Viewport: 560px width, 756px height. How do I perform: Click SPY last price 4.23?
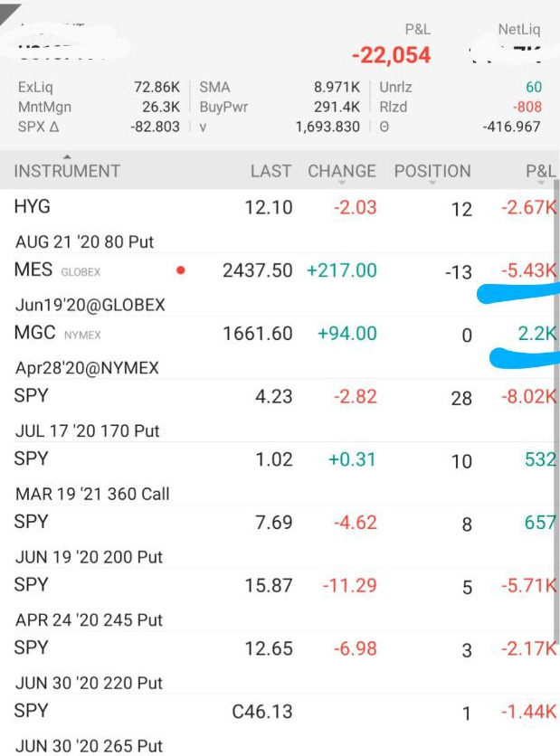(x=273, y=397)
